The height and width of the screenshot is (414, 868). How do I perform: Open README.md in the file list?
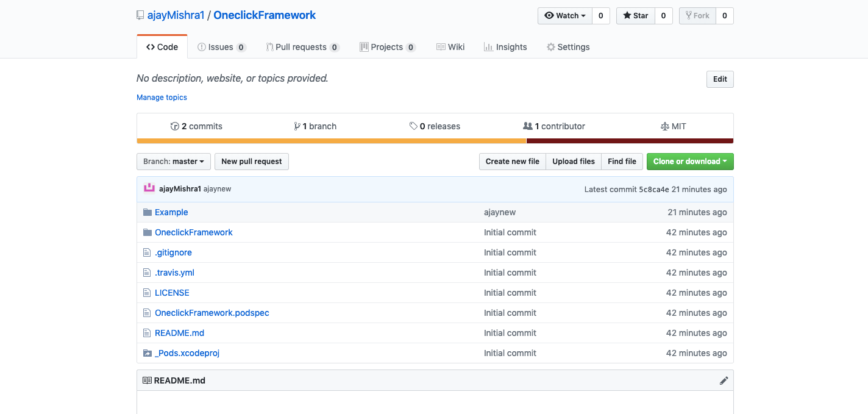(x=179, y=333)
